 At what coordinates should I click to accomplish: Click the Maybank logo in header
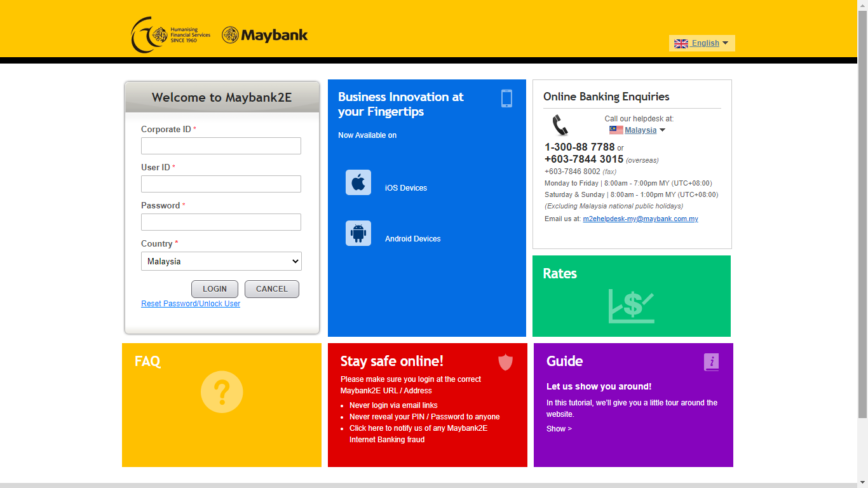(x=264, y=35)
